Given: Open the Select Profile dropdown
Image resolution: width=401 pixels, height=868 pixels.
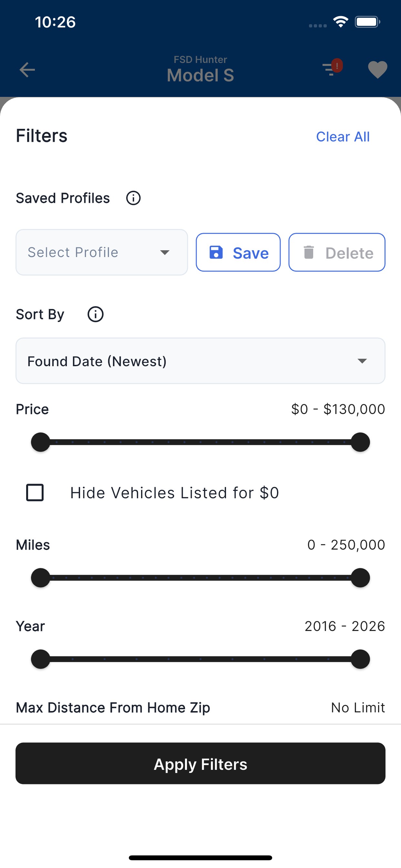Looking at the screenshot, I should pos(101,253).
